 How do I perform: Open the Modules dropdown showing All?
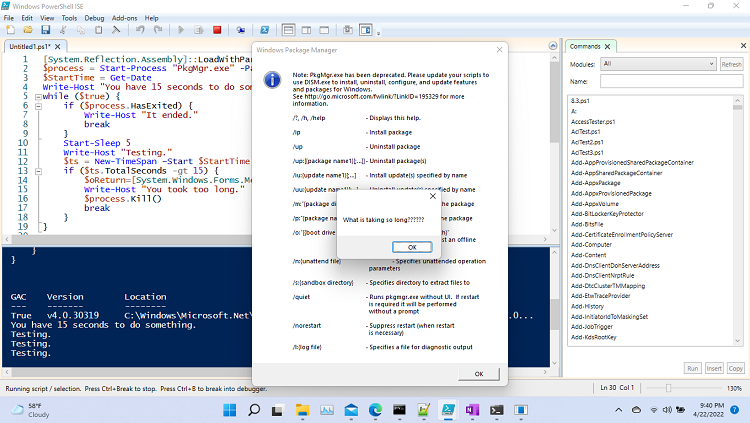(658, 64)
